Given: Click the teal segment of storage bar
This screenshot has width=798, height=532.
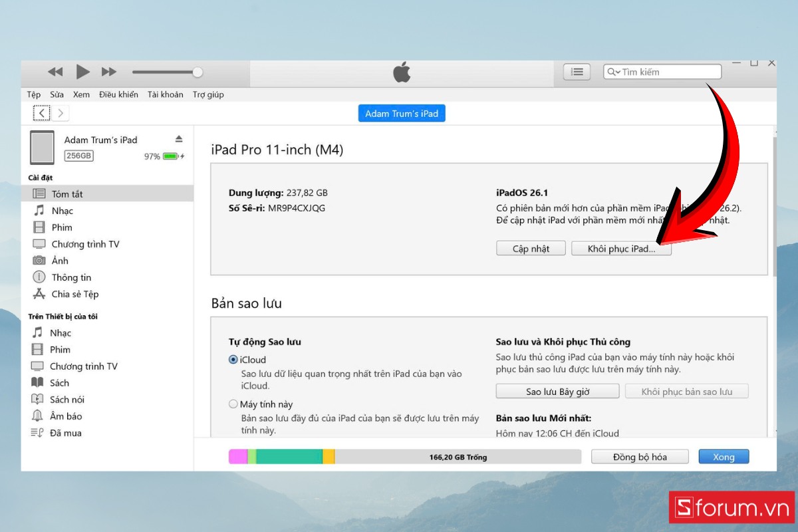Looking at the screenshot, I should [289, 457].
